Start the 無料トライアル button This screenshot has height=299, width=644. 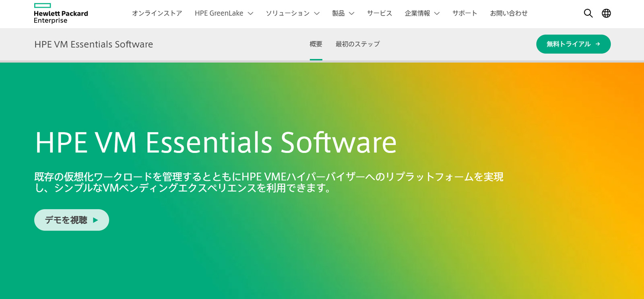[573, 44]
